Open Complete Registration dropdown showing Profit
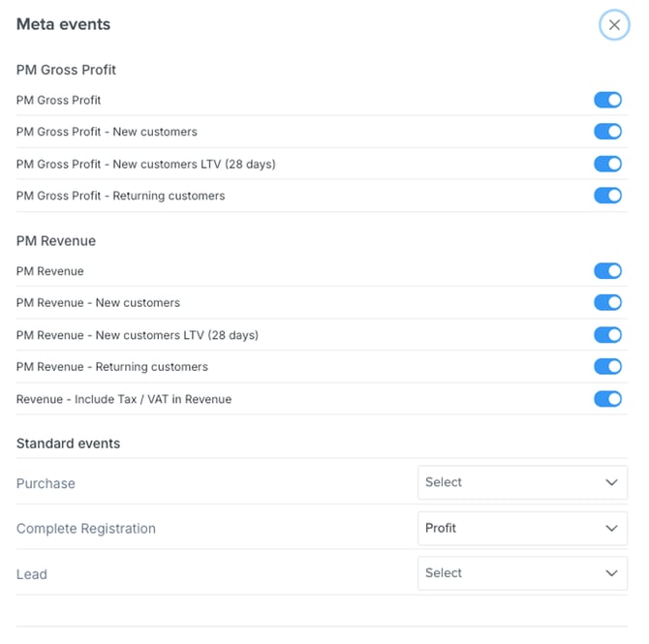Screen dimensions: 649x644 point(521,528)
